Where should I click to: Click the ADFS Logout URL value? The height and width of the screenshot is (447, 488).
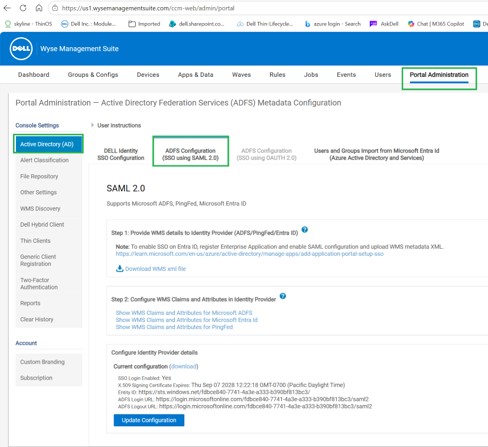coord(265,406)
